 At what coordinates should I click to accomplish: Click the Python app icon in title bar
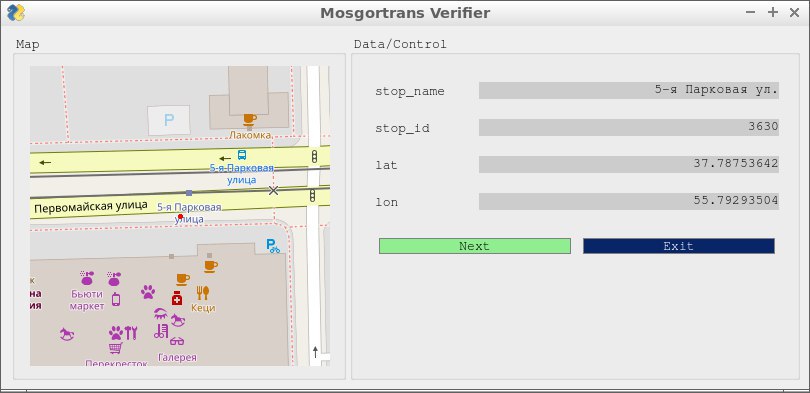point(15,13)
